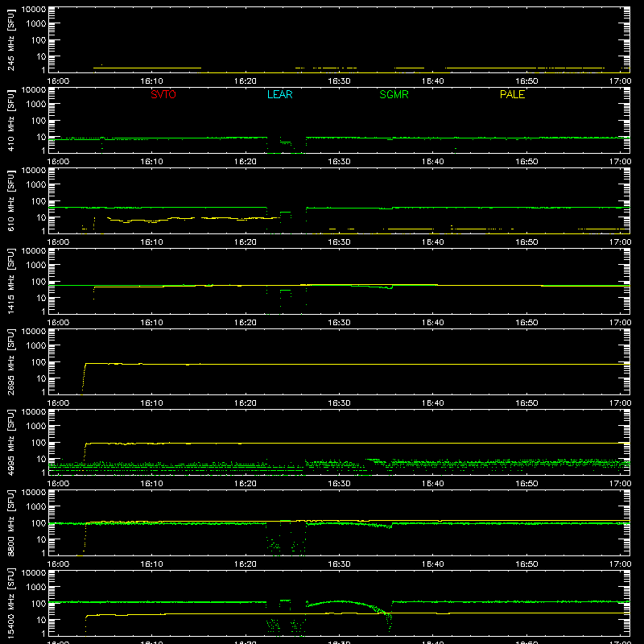Screen dimensions: 644x644
Task: Click the 10000 y-axis value on the 2695 MHz plot
Action: pos(34,332)
